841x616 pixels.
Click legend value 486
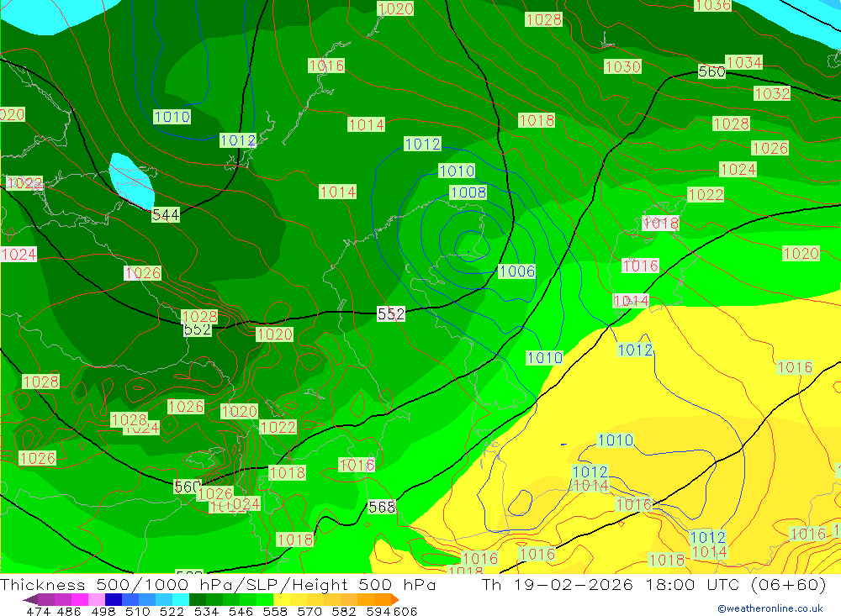69,611
